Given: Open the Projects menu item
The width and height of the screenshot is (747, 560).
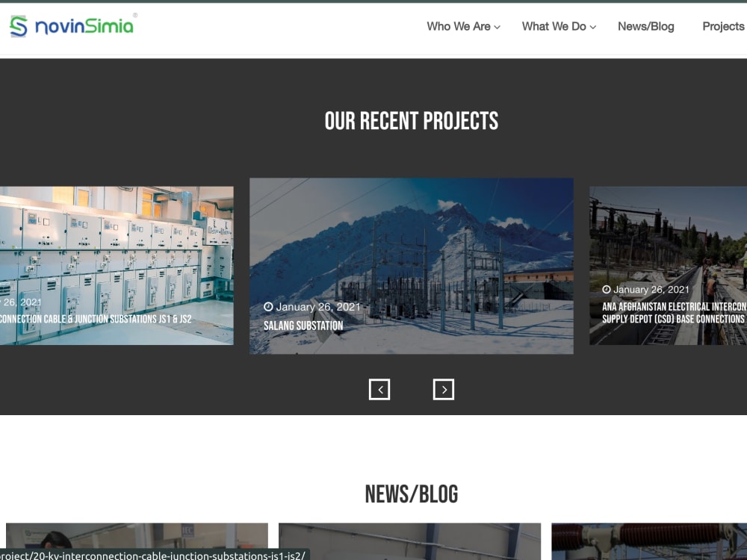Looking at the screenshot, I should click(722, 27).
